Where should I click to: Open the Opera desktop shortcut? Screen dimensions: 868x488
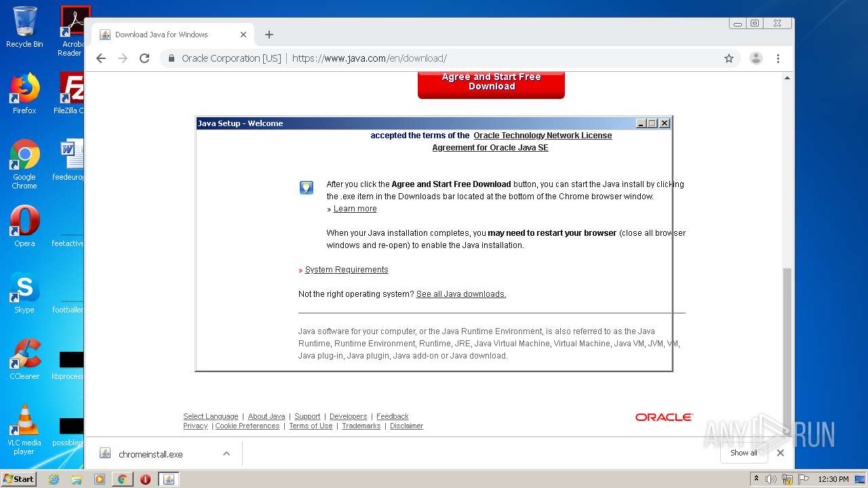[x=24, y=226]
